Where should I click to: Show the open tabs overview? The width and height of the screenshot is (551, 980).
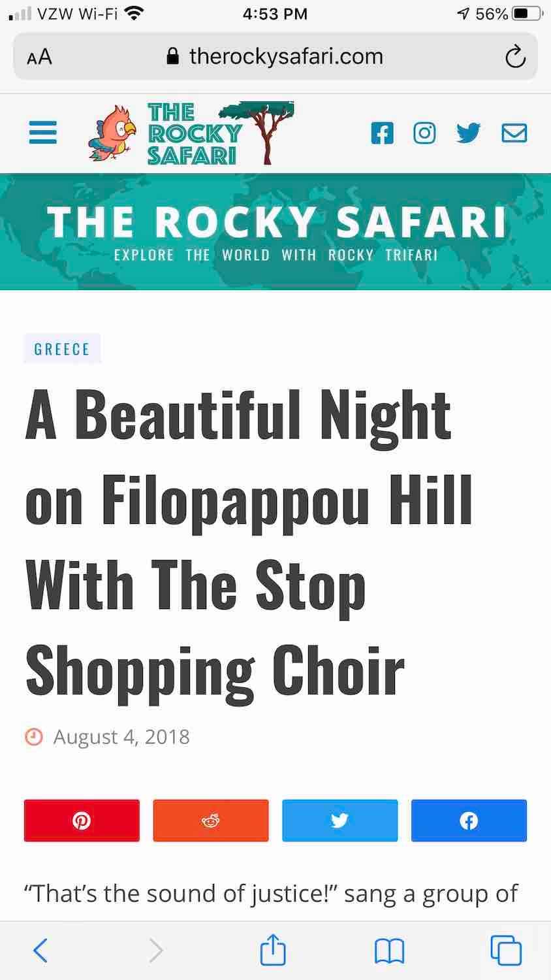[506, 950]
